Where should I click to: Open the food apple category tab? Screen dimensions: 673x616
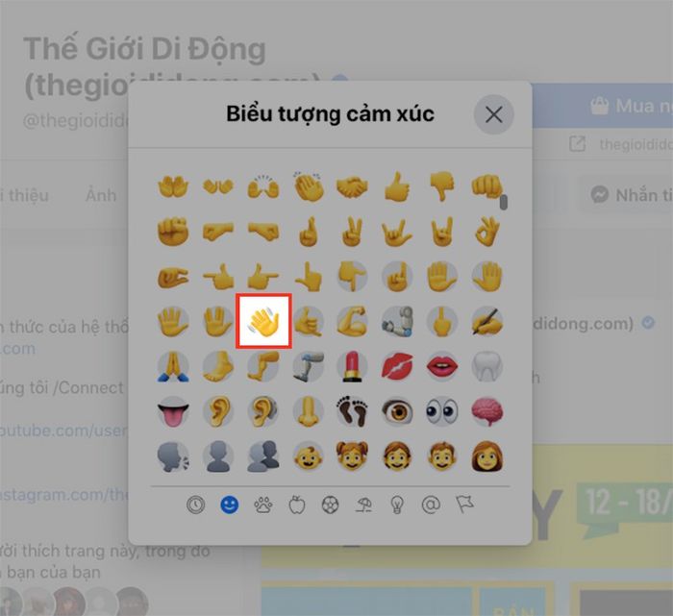click(x=297, y=505)
